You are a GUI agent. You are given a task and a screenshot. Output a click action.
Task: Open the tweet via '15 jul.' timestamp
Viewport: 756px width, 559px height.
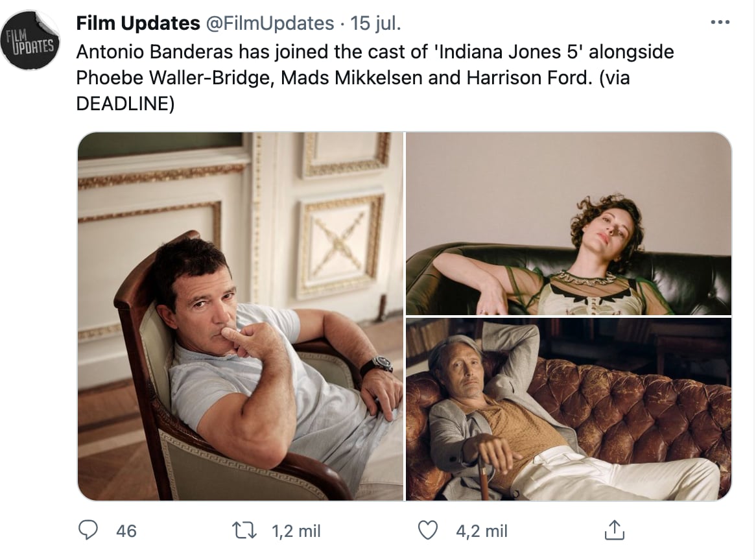pos(375,23)
